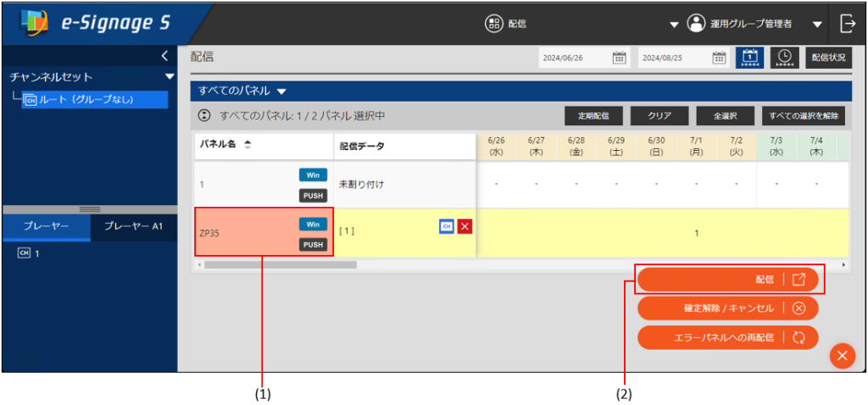This screenshot has height=405, width=868.
Task: Open dropdown arrow left of user avatar
Action: 674,25
